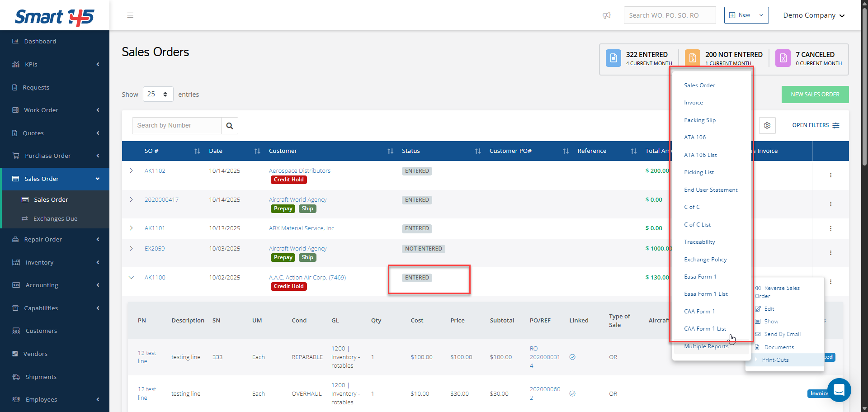This screenshot has width=868, height=412.
Task: Expand row for order AK1102
Action: click(x=131, y=171)
